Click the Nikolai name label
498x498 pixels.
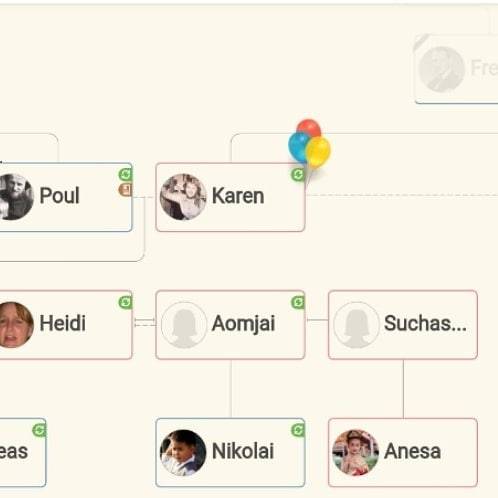(243, 451)
